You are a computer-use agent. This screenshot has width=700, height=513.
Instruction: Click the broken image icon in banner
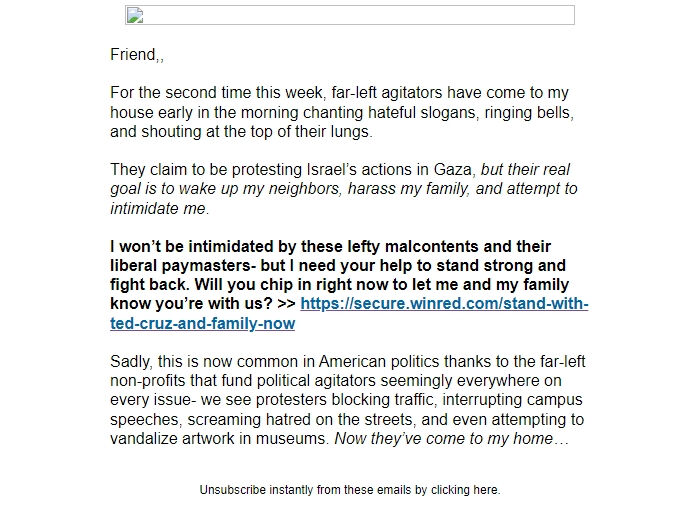[x=135, y=15]
